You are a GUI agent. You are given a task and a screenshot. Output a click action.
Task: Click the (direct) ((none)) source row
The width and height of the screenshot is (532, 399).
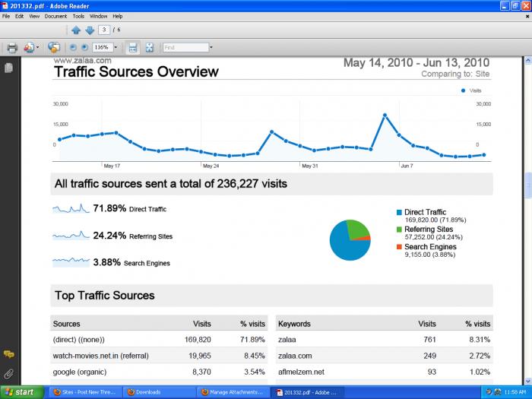(x=159, y=339)
